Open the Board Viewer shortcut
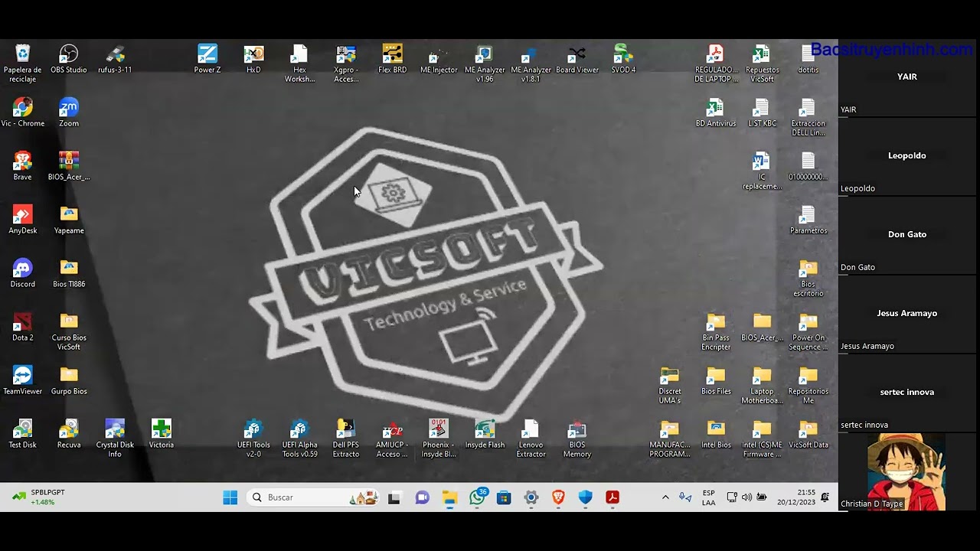The width and height of the screenshot is (980, 551). 577,59
